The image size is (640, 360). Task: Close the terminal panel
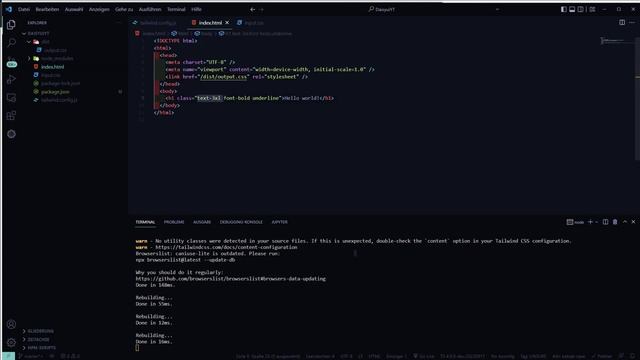click(x=633, y=222)
